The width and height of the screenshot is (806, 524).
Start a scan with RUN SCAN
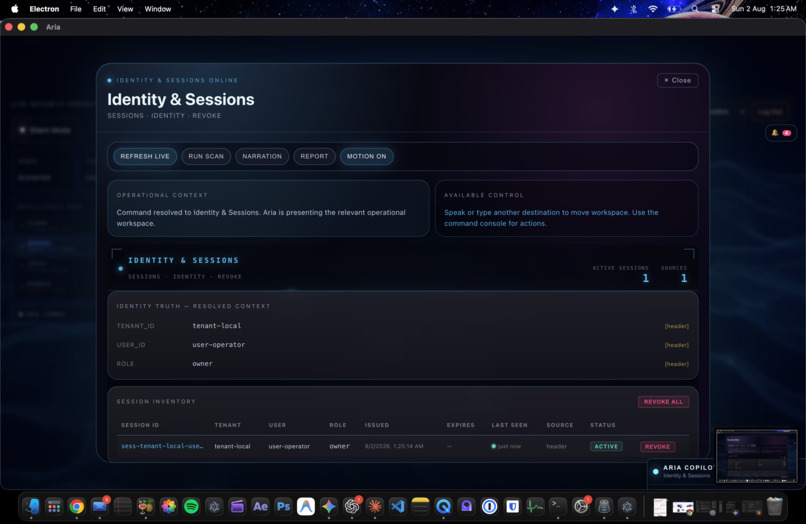[x=206, y=156]
